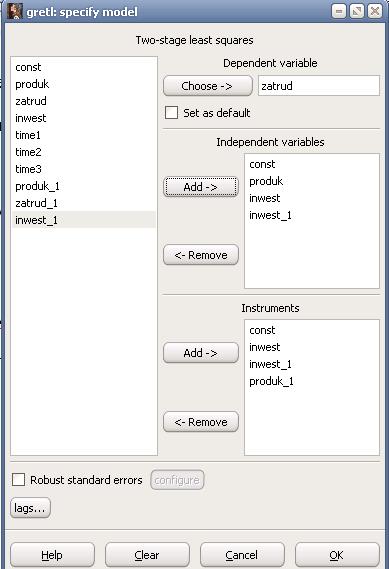Image resolution: width=389 pixels, height=569 pixels.
Task: Open the lags... dialog
Action: point(30,508)
